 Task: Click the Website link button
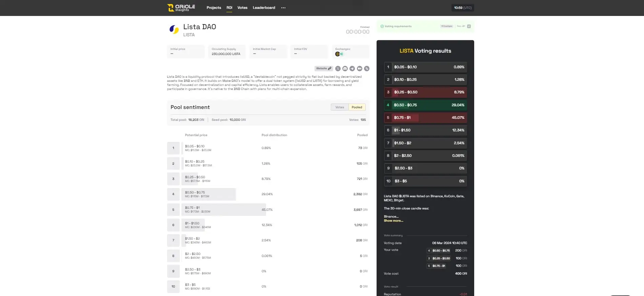coord(323,69)
